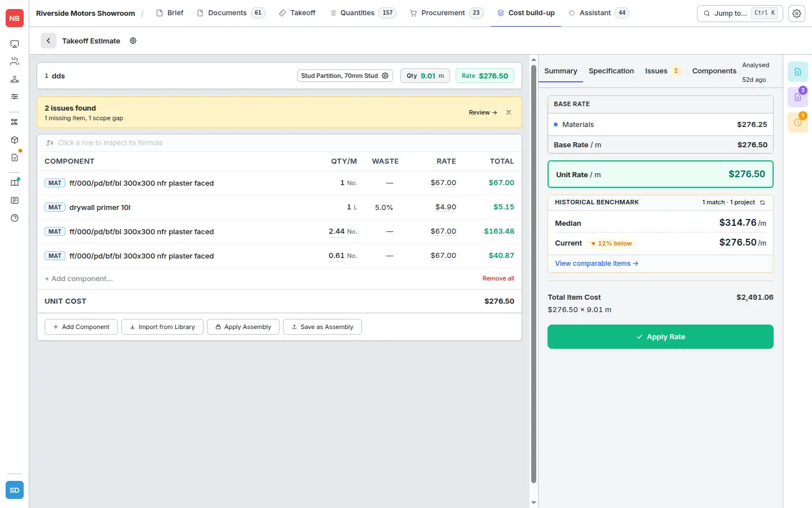Select the component row totaling $67.00
The height and width of the screenshot is (508, 812).
pos(279,183)
